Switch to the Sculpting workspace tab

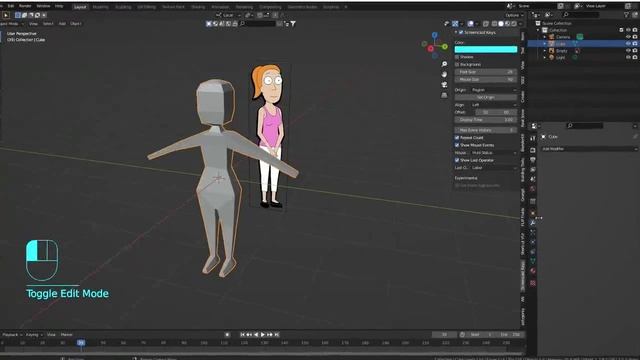point(123,7)
